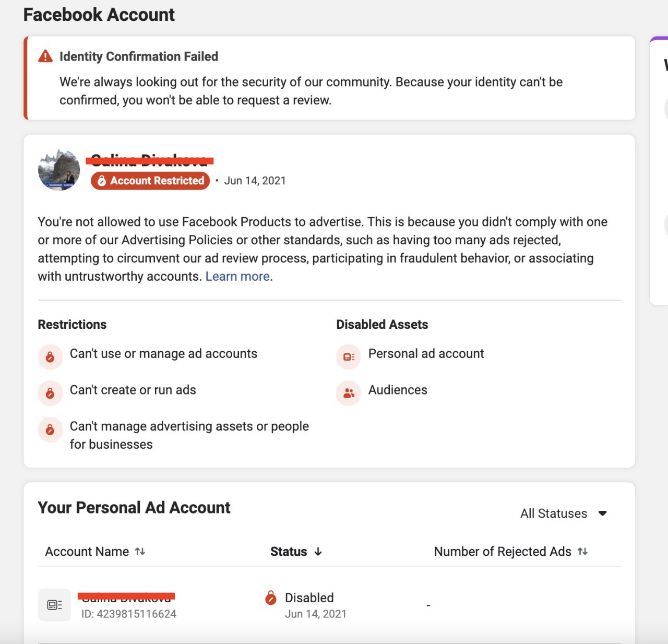Click the Audiences disabled asset label

(x=398, y=390)
